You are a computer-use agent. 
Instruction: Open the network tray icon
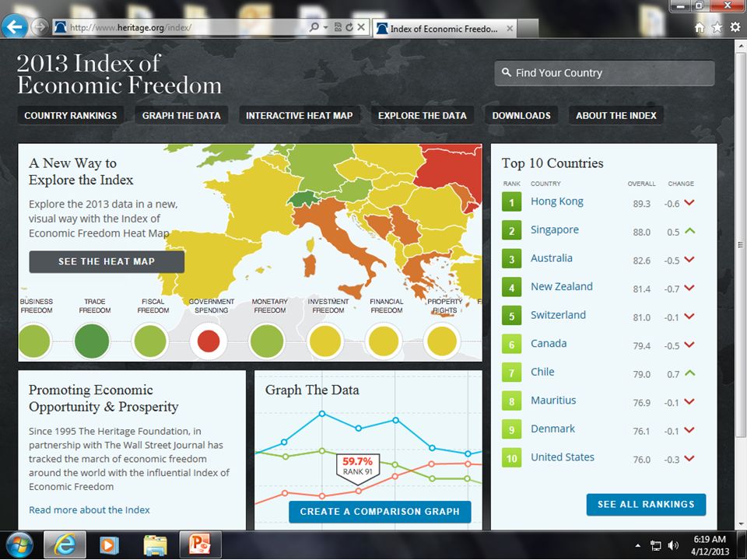pos(656,546)
